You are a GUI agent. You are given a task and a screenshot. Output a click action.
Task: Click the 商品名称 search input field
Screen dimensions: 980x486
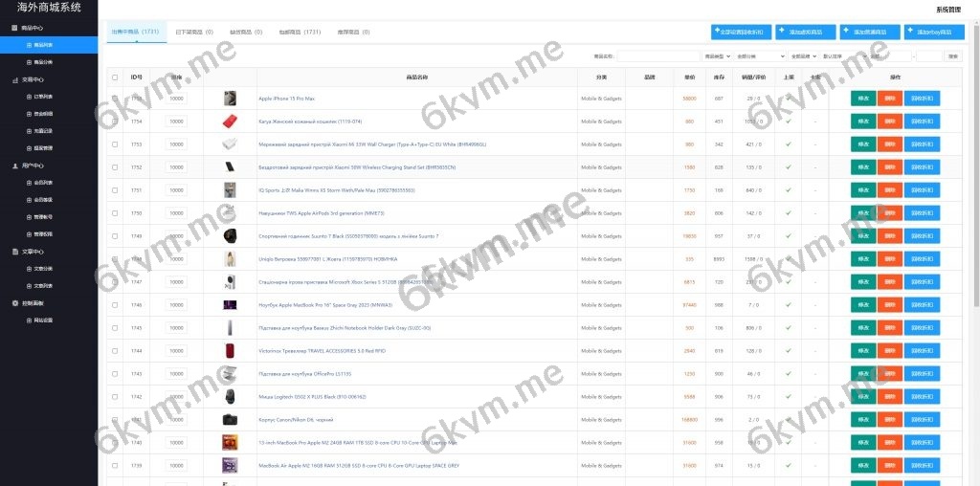pos(657,56)
